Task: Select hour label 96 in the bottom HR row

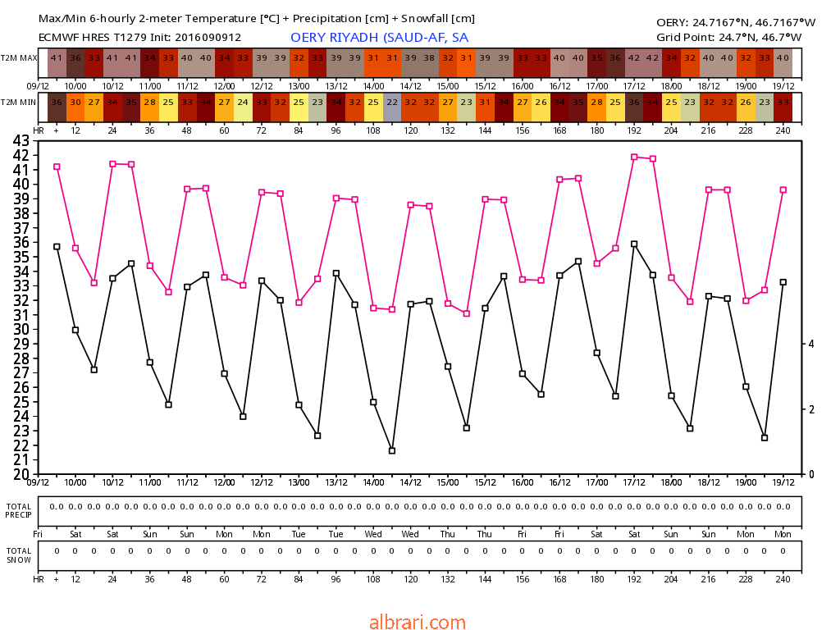Action: coord(336,579)
